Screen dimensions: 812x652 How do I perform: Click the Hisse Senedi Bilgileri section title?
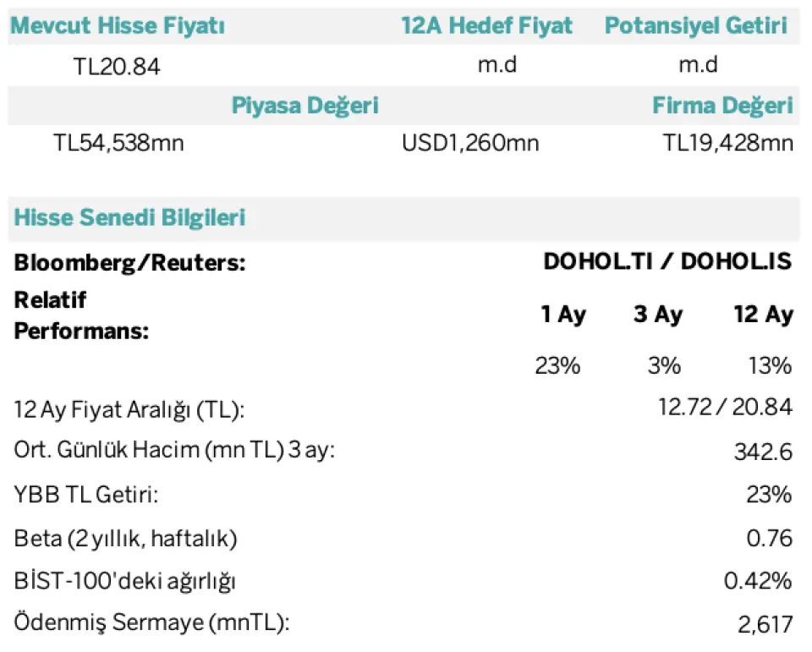pos(129,217)
